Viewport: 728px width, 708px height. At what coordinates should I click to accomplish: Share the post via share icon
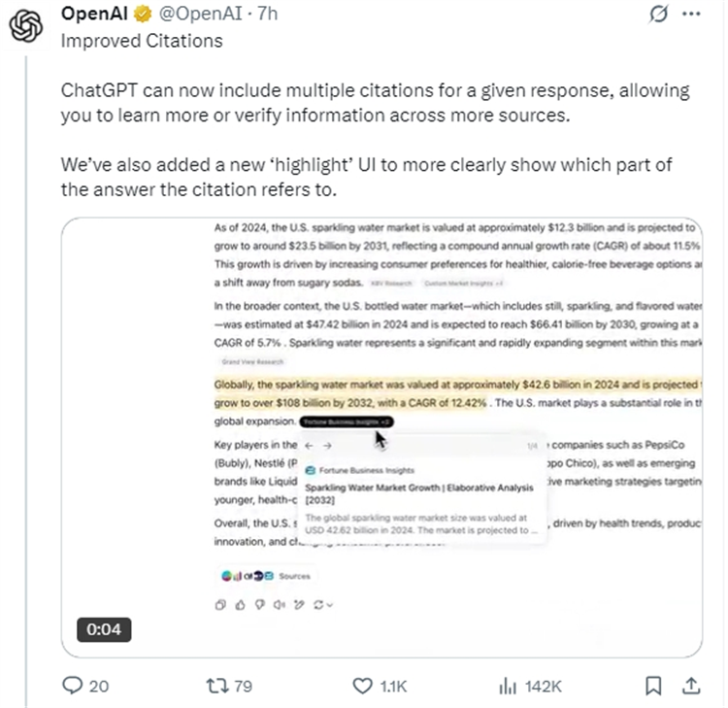(691, 686)
